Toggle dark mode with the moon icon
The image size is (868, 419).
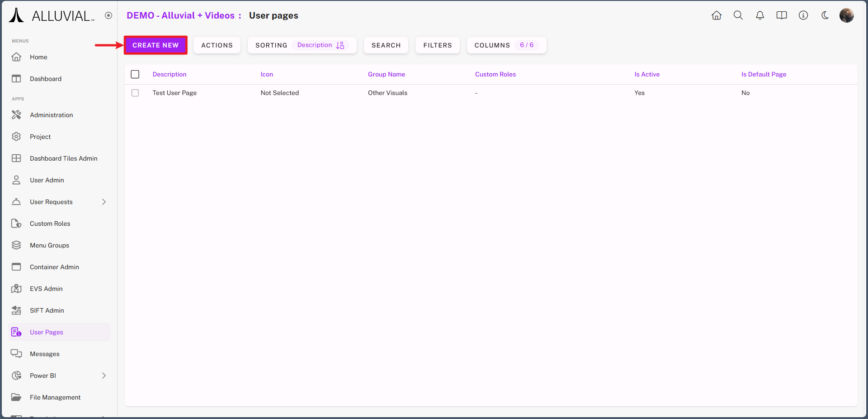point(825,15)
